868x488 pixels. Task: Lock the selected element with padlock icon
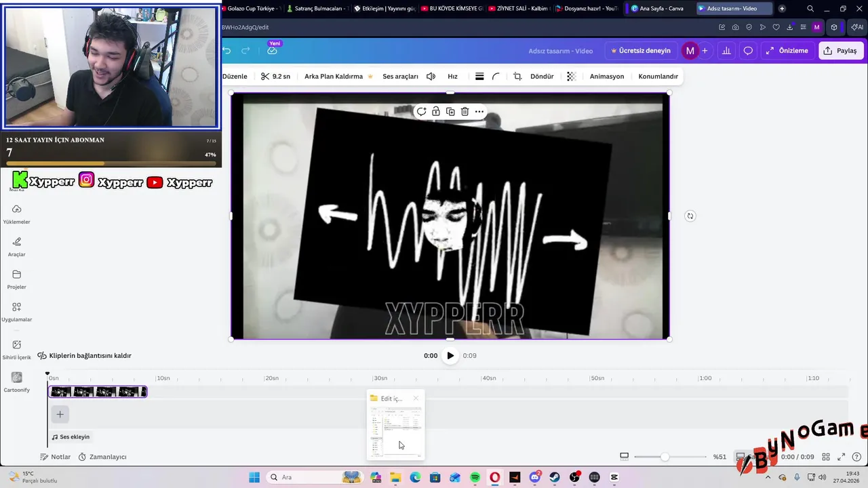click(x=436, y=111)
